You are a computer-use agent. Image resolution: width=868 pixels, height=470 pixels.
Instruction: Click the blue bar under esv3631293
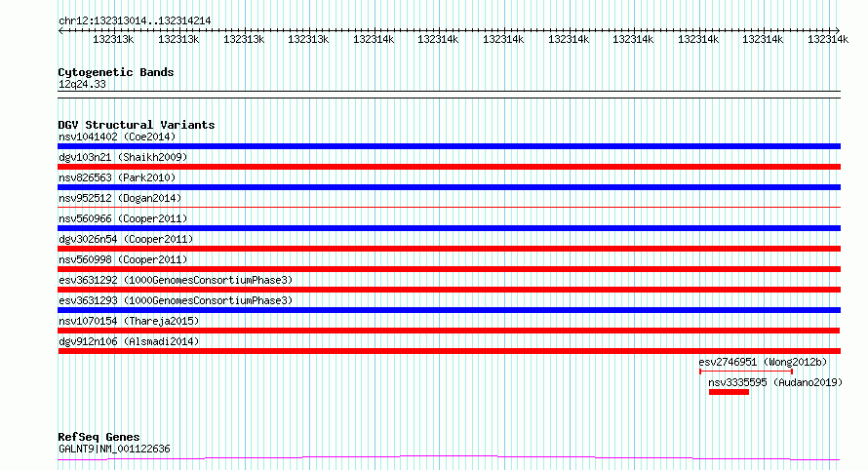click(449, 310)
